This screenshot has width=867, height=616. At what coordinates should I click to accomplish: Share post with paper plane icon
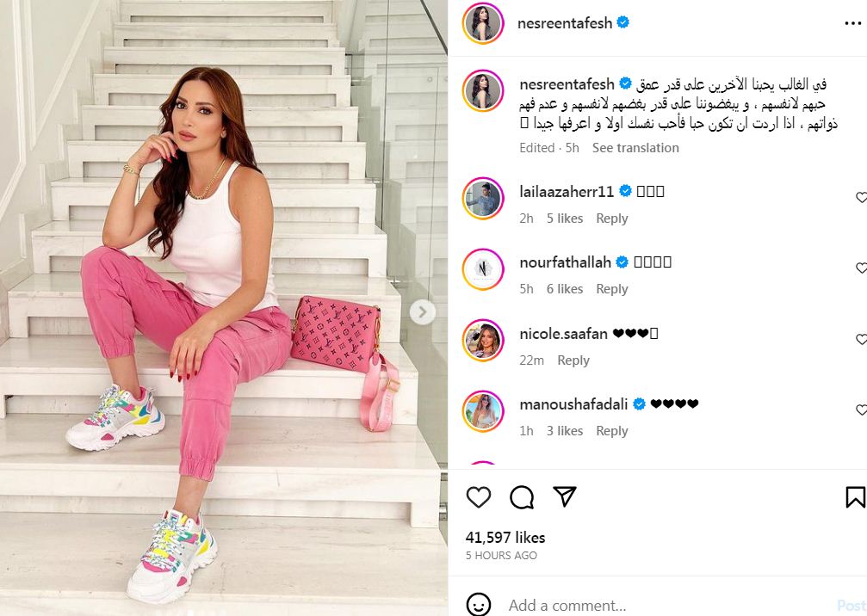[565, 496]
